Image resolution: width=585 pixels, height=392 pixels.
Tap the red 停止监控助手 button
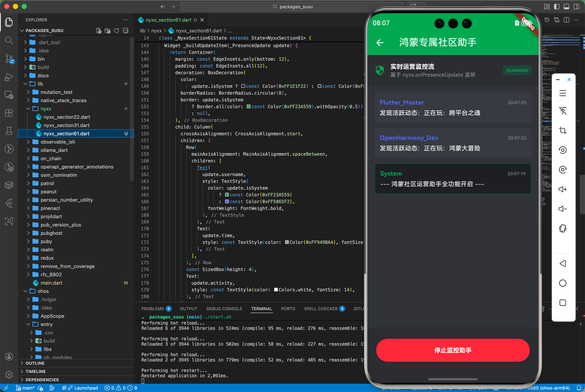453,350
